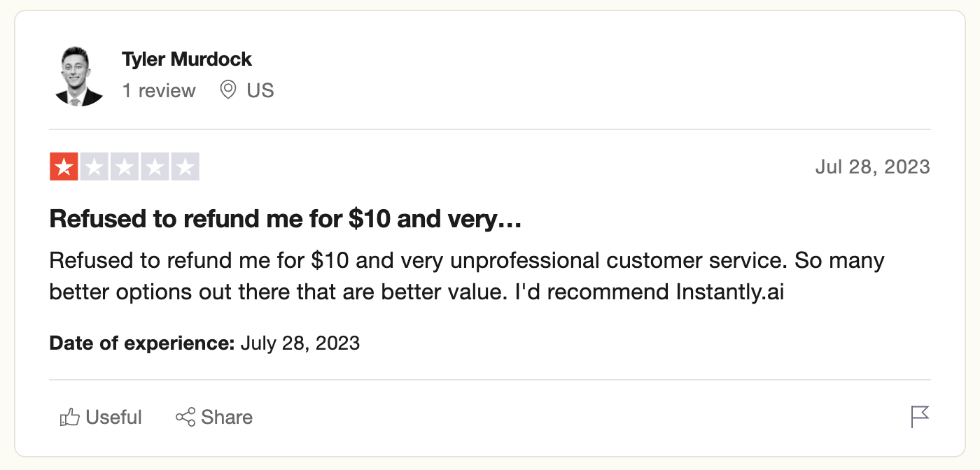The width and height of the screenshot is (980, 470).
Task: Open the review via Jul 28, 2023 date
Action: pos(873,166)
